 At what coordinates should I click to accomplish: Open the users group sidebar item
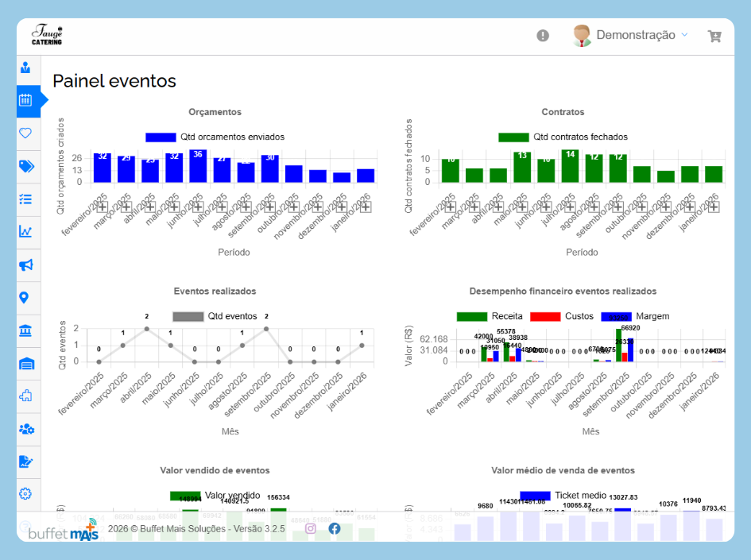click(x=25, y=429)
